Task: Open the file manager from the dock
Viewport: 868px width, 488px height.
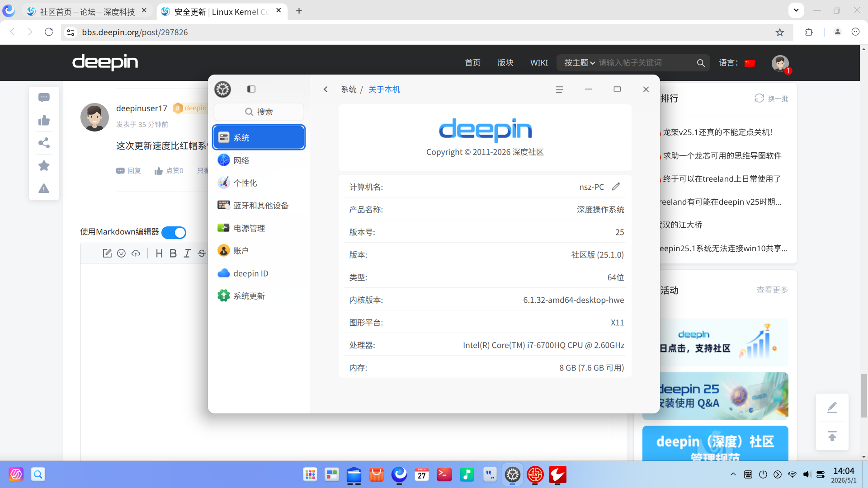Action: [x=354, y=474]
